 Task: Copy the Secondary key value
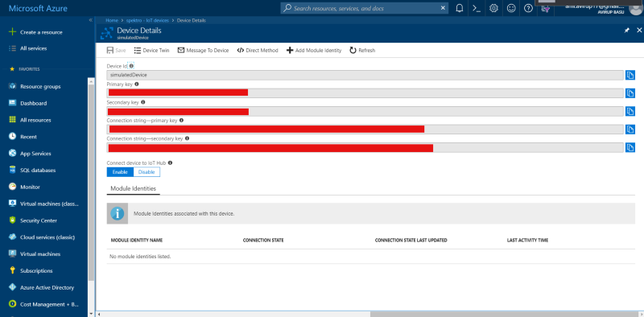(630, 111)
